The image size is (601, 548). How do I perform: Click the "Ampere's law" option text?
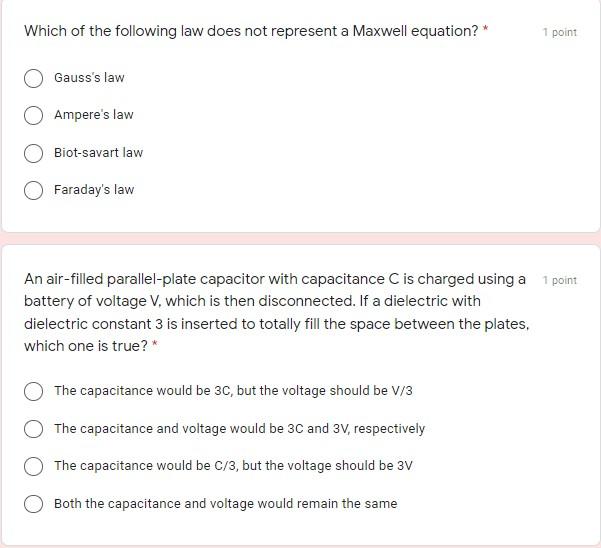(x=93, y=115)
